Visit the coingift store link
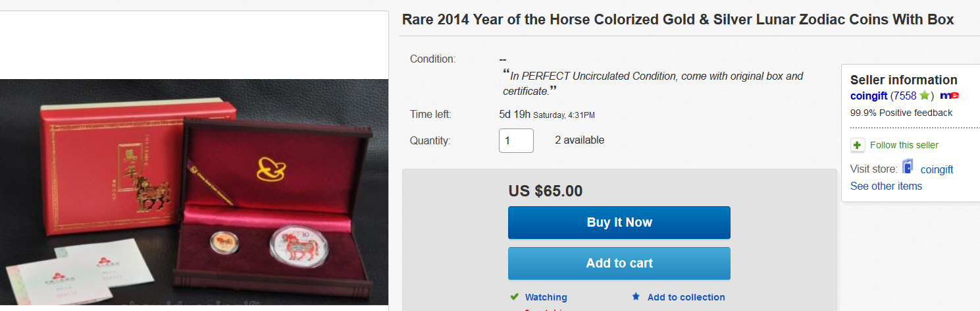The image size is (980, 311). (937, 169)
